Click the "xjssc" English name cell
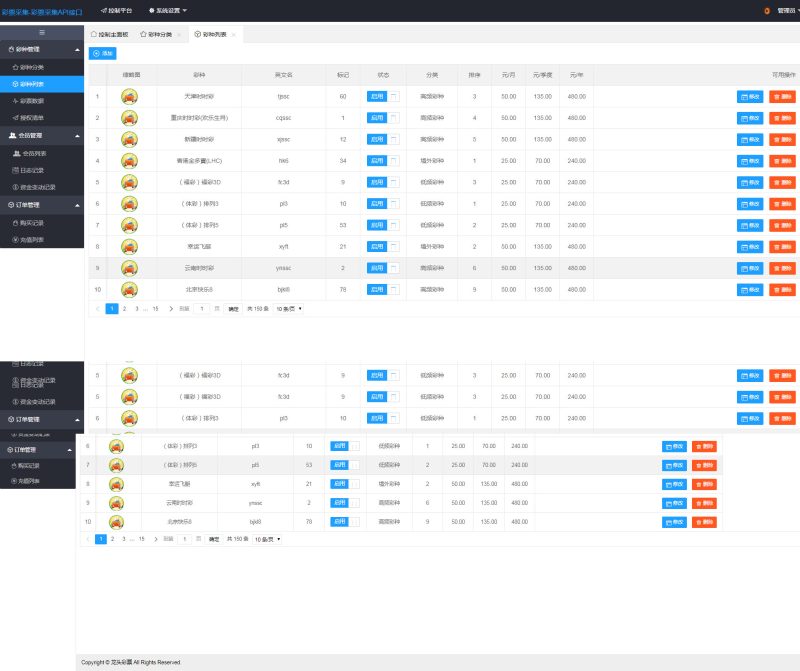 pos(284,139)
